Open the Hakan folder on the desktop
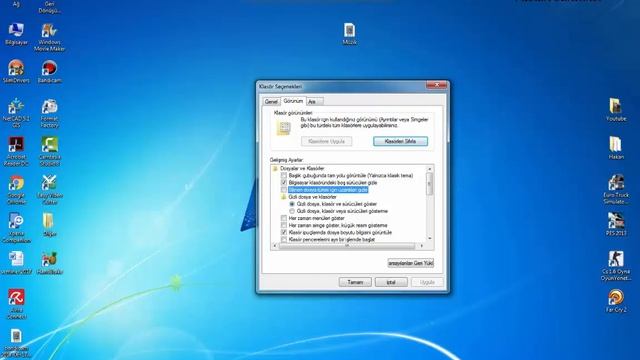Image resolution: width=640 pixels, height=360 pixels. coord(616,148)
